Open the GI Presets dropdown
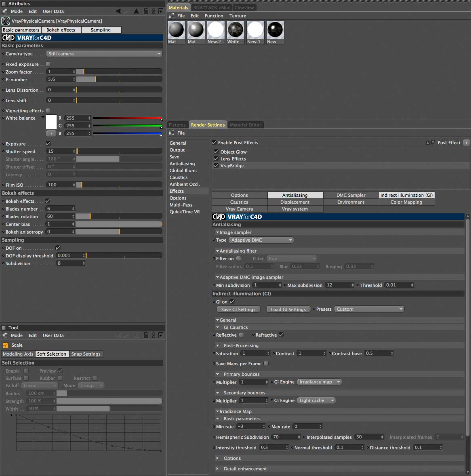This screenshot has height=476, width=471. click(x=369, y=310)
